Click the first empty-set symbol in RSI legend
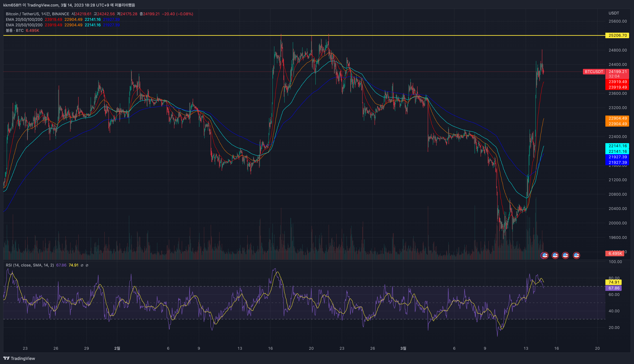Screen dimensions: 634x364 (82, 265)
